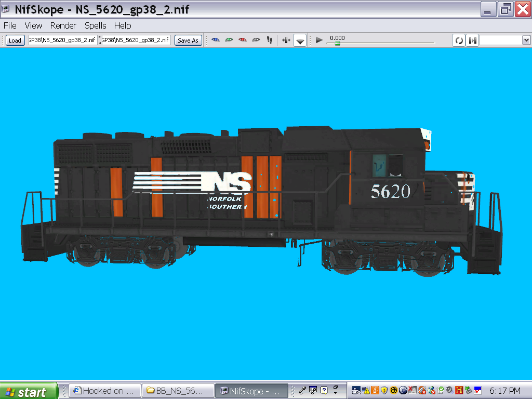Click the flip/center view arrows icon
Image resolution: width=532 pixels, height=399 pixels.
pyautogui.click(x=286, y=40)
